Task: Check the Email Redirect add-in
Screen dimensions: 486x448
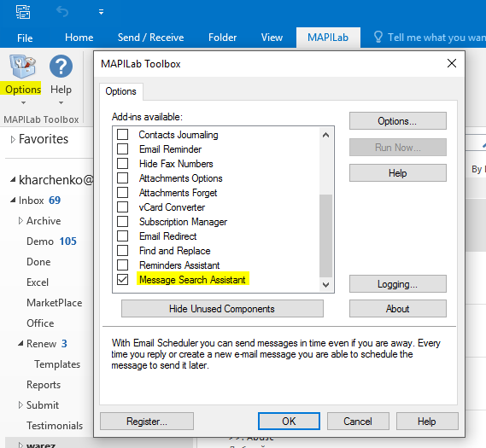Action: 122,236
